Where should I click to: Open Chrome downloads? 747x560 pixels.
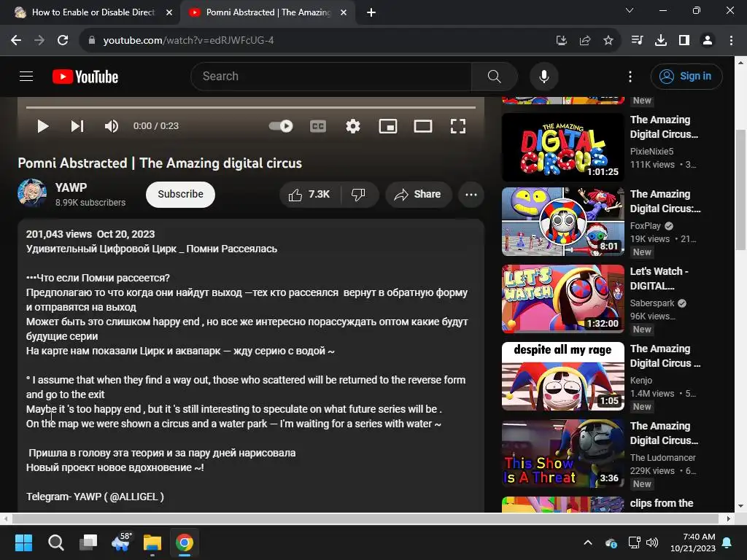pos(661,41)
